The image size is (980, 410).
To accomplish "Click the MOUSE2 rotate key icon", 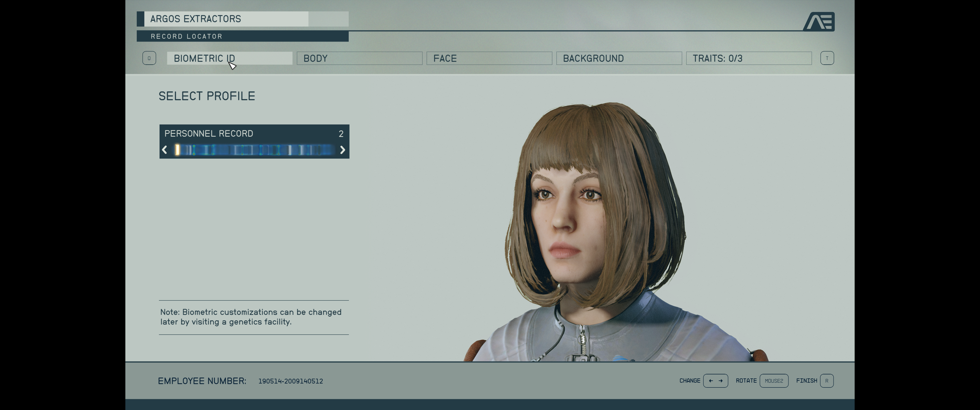I will 774,381.
